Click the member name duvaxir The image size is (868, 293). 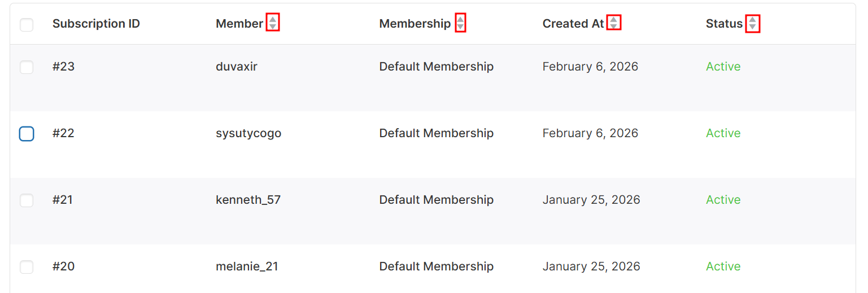coord(237,67)
